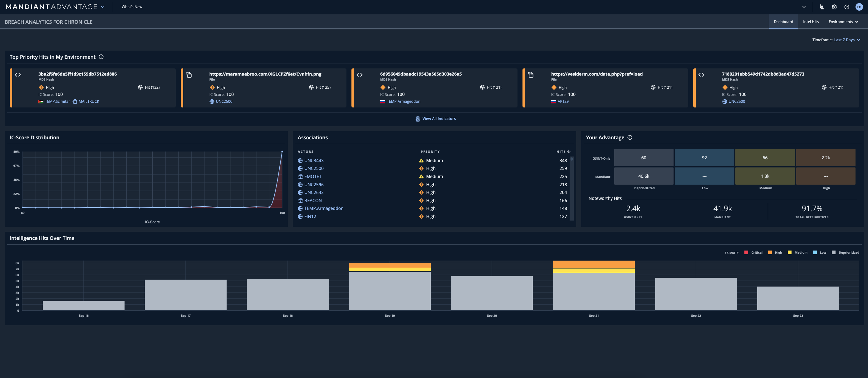868x378 pixels.
Task: Click the code icon on the 3ba2f6fe6de5ff1d9c159db7512ed886 card
Action: click(x=18, y=75)
